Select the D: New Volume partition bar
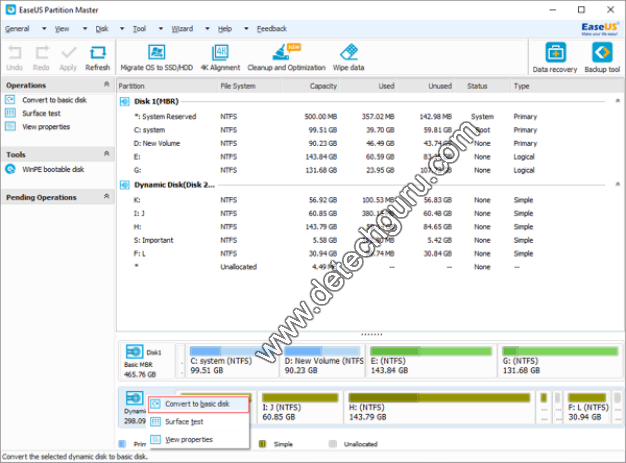The image size is (626, 463). click(323, 361)
